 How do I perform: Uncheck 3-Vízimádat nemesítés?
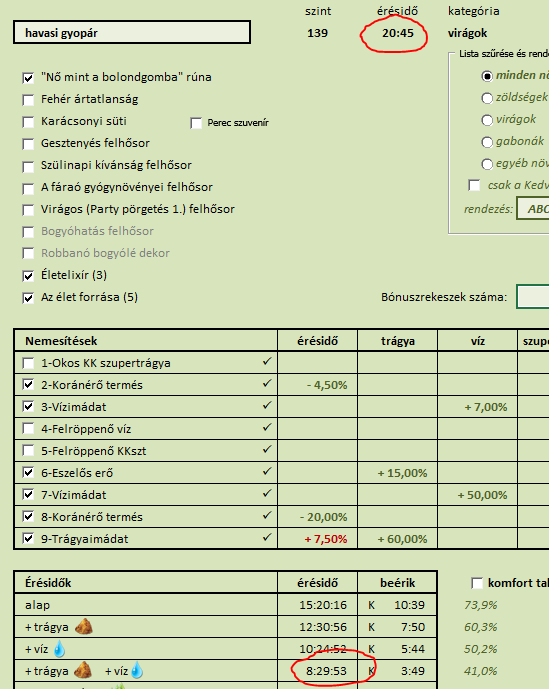pos(28,407)
